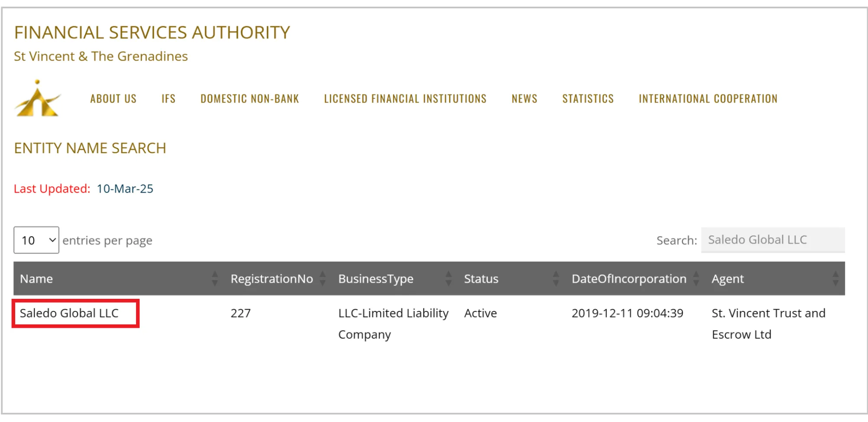Click the FSA gold star logo

37,98
